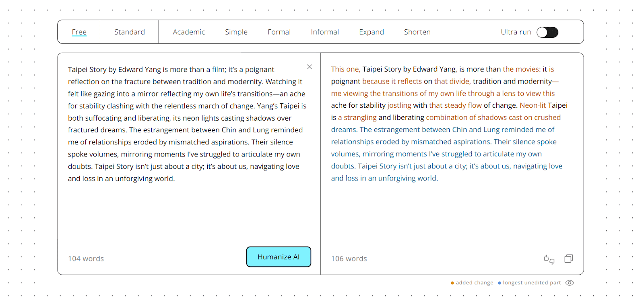Clear the input text with X icon

pyautogui.click(x=310, y=67)
